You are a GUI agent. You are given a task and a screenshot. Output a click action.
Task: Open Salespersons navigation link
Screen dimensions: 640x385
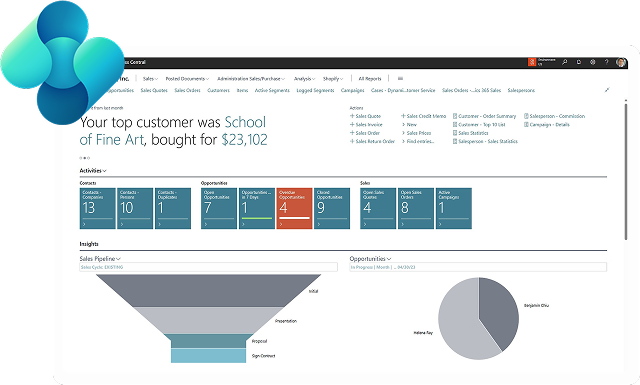(521, 90)
